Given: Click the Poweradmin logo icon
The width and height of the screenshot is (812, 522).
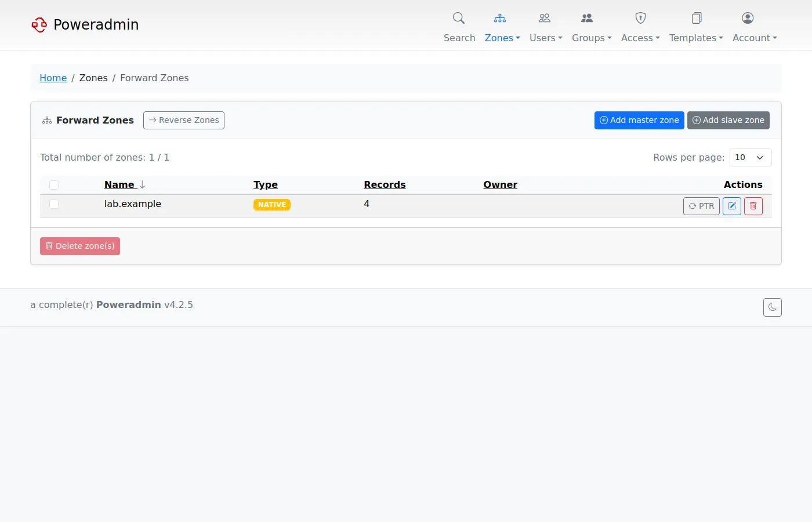Looking at the screenshot, I should 39,24.
